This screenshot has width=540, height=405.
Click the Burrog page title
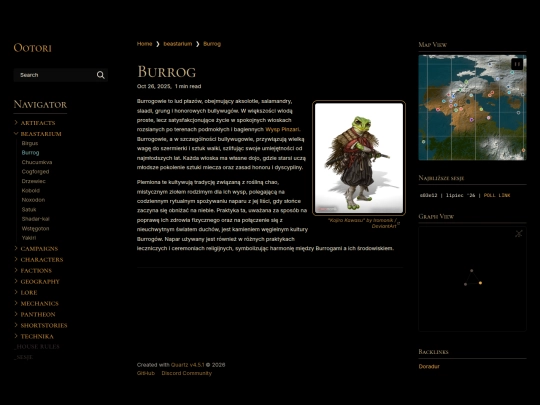click(166, 72)
